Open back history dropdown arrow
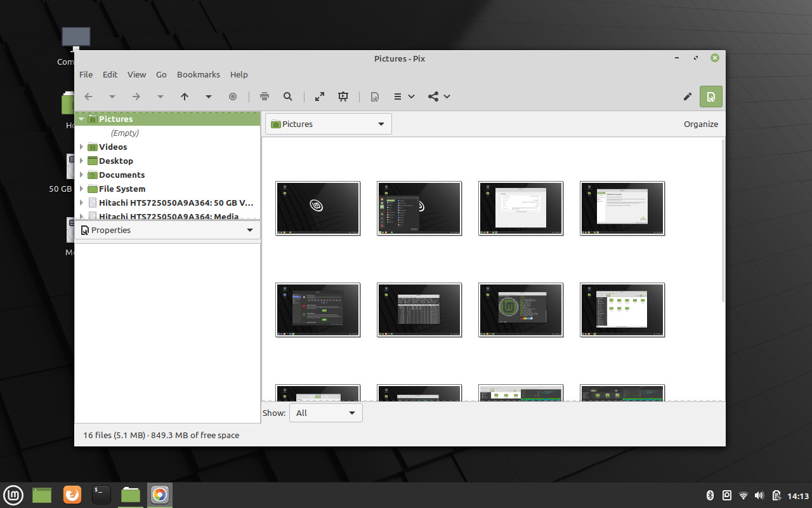The width and height of the screenshot is (812, 508). [x=112, y=97]
